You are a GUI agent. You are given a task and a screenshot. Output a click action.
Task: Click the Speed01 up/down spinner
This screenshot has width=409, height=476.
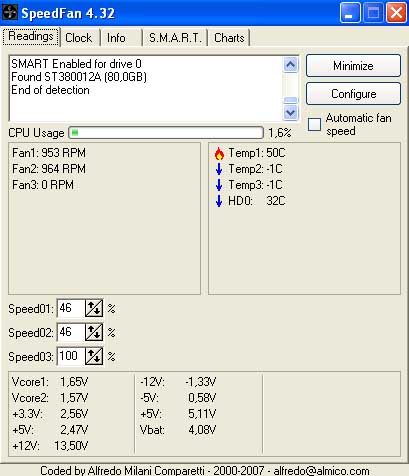[94, 308]
